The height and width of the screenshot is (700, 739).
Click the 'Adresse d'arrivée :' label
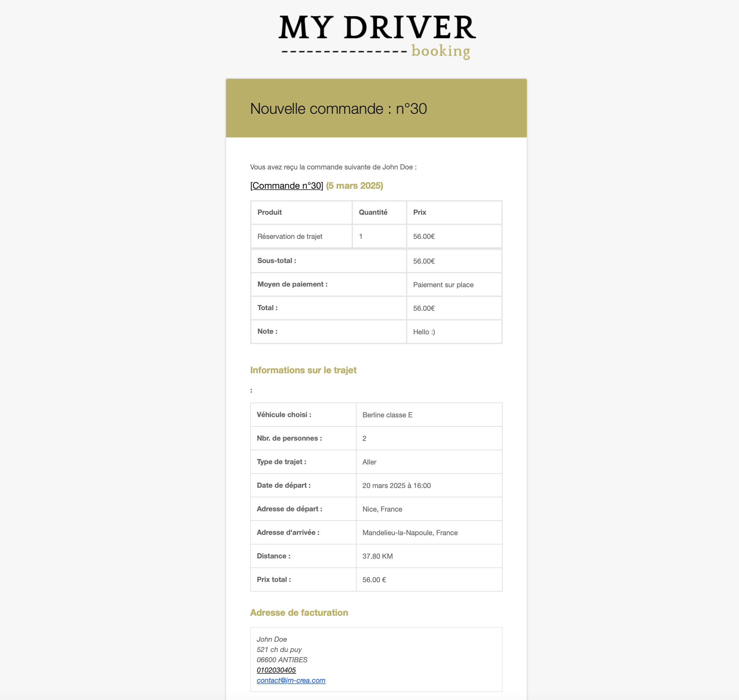tap(288, 532)
